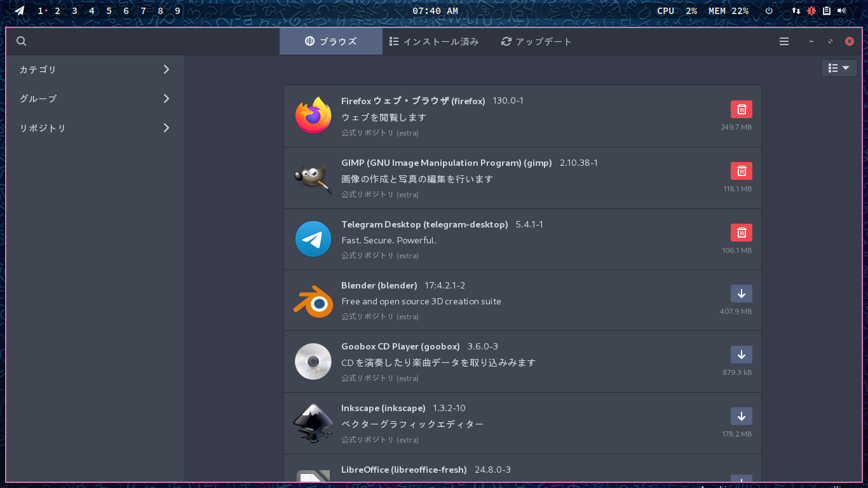The height and width of the screenshot is (488, 868).
Task: Click the Blender logo icon
Action: point(313,301)
